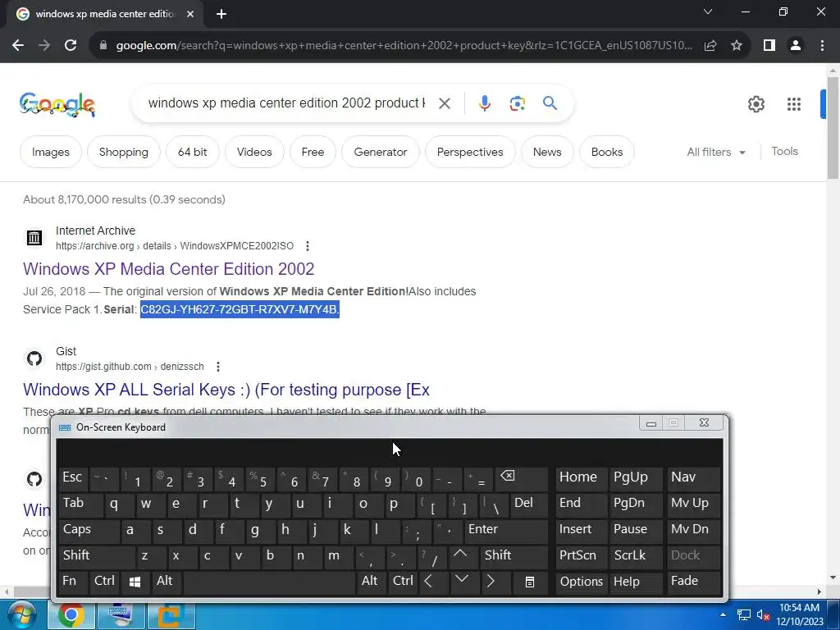
Task: Open Windows XP ALL Serial Keys link
Action: click(x=226, y=390)
